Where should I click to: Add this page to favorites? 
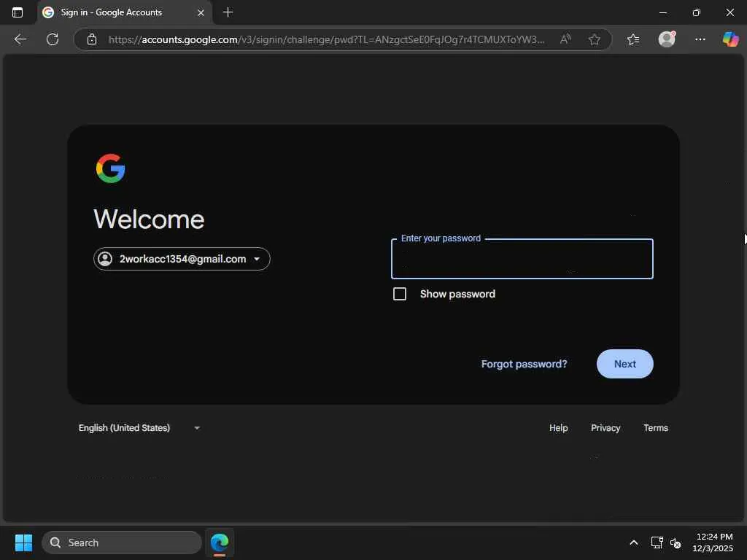(x=594, y=39)
